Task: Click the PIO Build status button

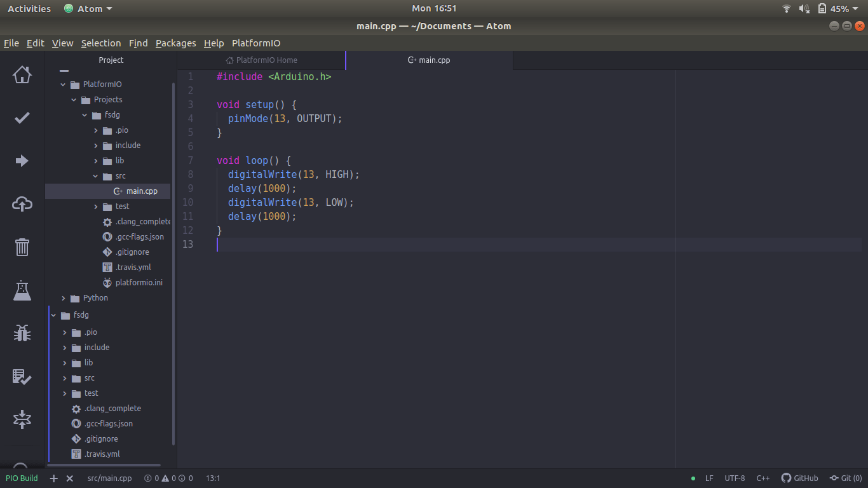Action: (22, 478)
